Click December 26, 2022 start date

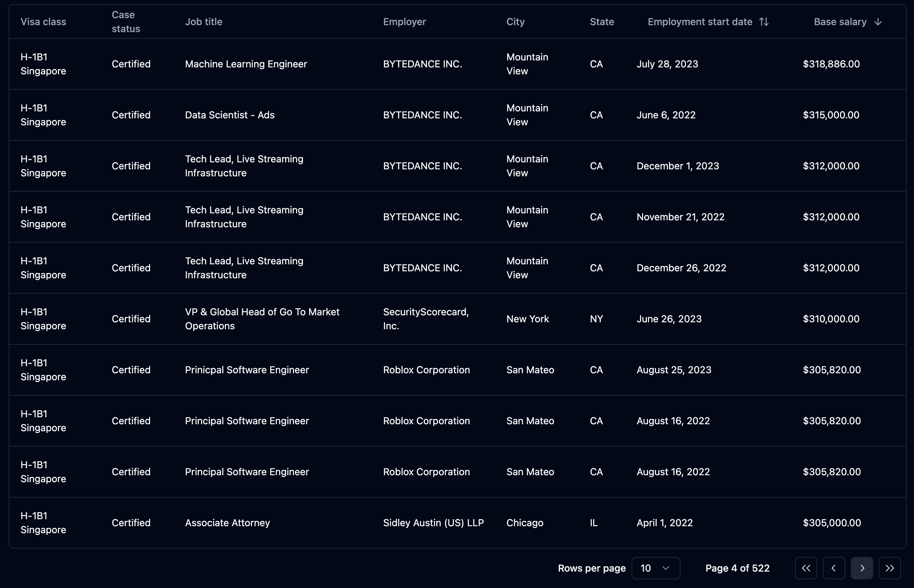pyautogui.click(x=681, y=268)
